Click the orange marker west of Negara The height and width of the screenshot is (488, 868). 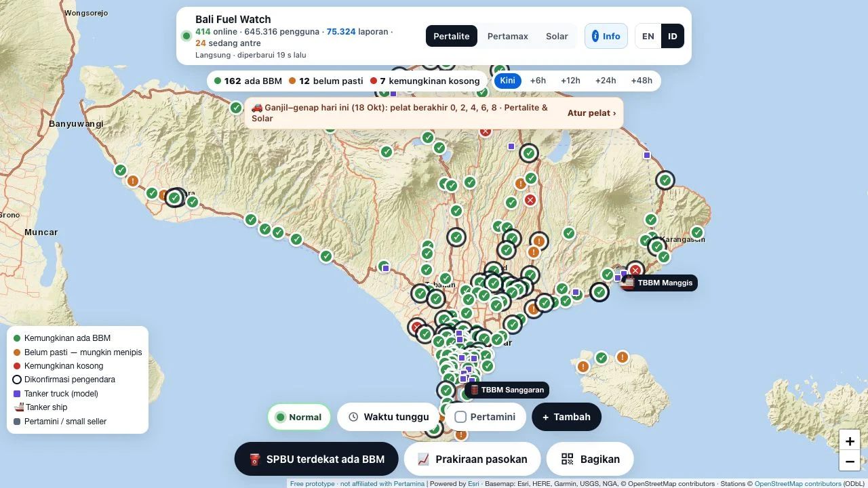[133, 181]
